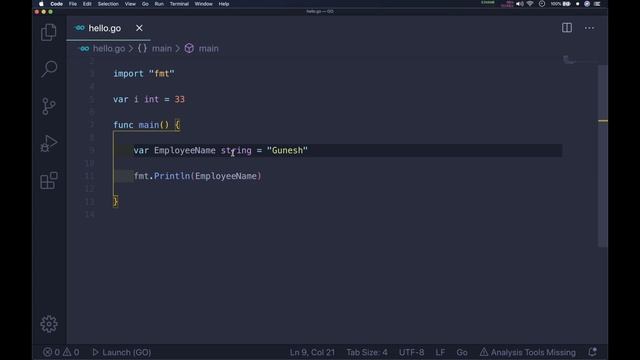Close the hello.go tab
Screen dimensions: 640x360
coord(139,28)
